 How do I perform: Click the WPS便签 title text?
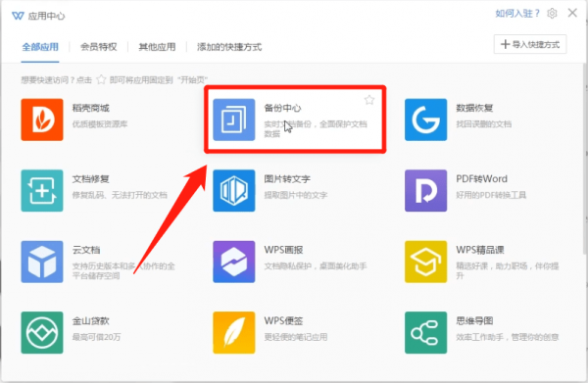[x=283, y=320]
